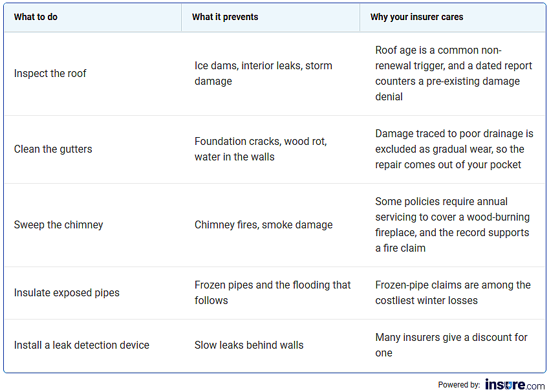This screenshot has width=549, height=392.
Task: Click the insure.com logo
Action: [x=515, y=384]
